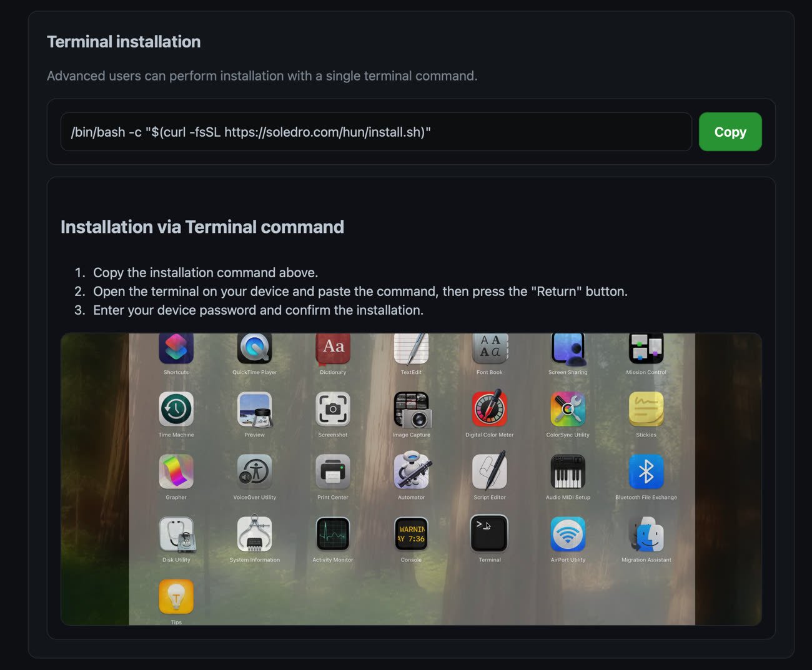
Task: Click the Digital Color Meter icon
Action: (x=489, y=409)
